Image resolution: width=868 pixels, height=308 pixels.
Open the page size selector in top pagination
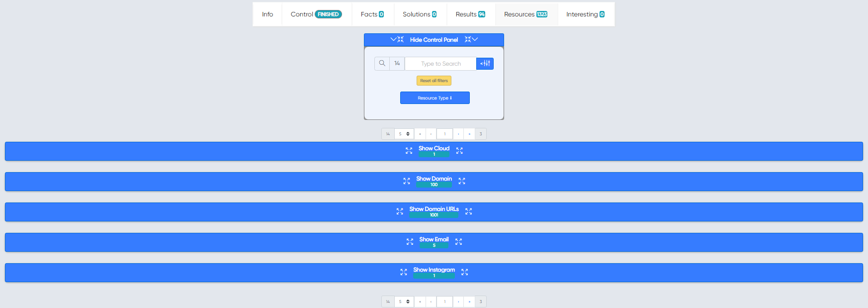[404, 134]
